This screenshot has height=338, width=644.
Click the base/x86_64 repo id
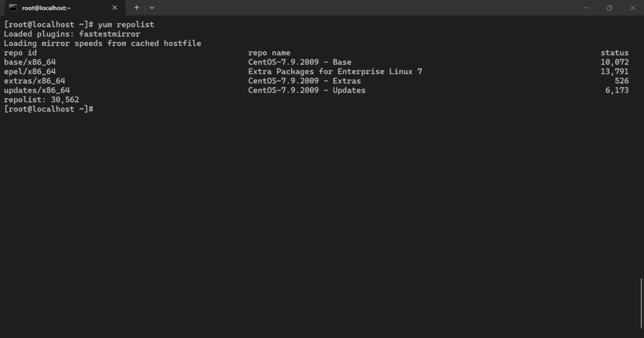coord(30,62)
